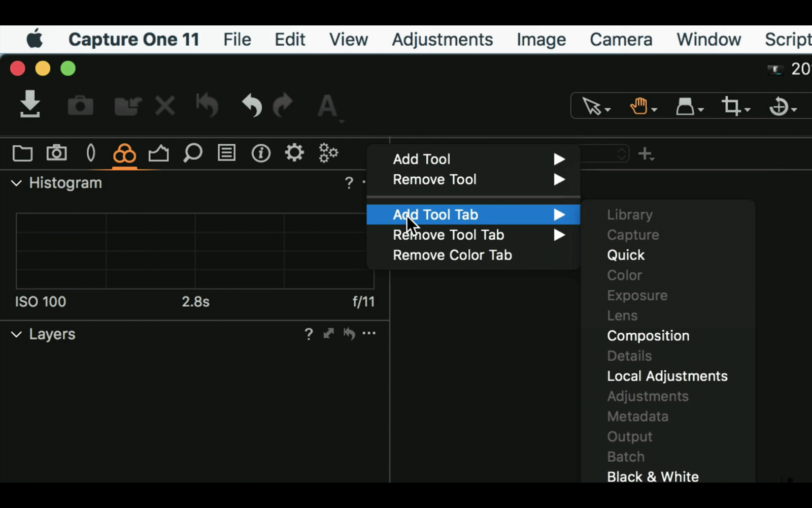Switch to the Lens tool tab
This screenshot has height=508, width=812.
[x=90, y=153]
